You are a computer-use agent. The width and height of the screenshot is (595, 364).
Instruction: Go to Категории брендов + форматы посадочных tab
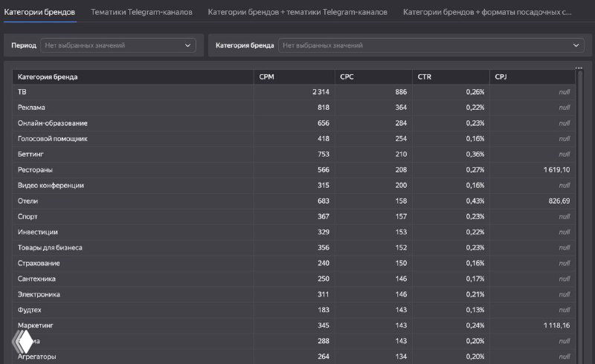point(487,13)
